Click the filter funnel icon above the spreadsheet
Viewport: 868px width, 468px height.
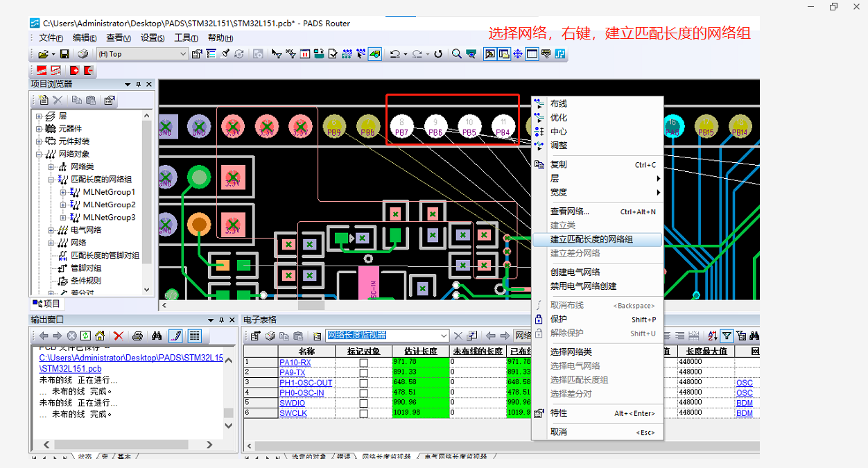click(x=727, y=335)
